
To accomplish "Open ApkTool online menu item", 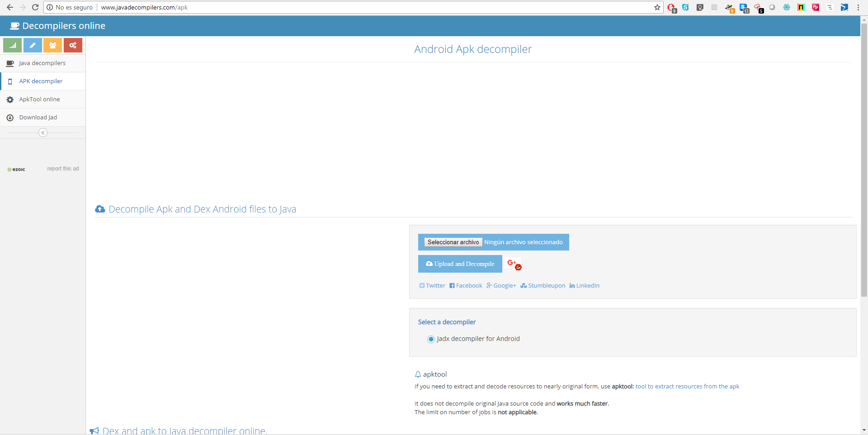I will [39, 99].
